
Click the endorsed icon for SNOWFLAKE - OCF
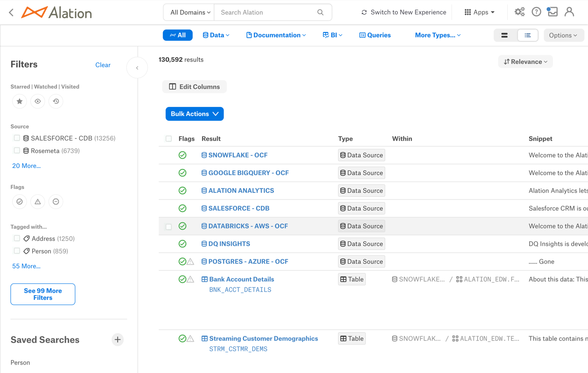point(182,155)
